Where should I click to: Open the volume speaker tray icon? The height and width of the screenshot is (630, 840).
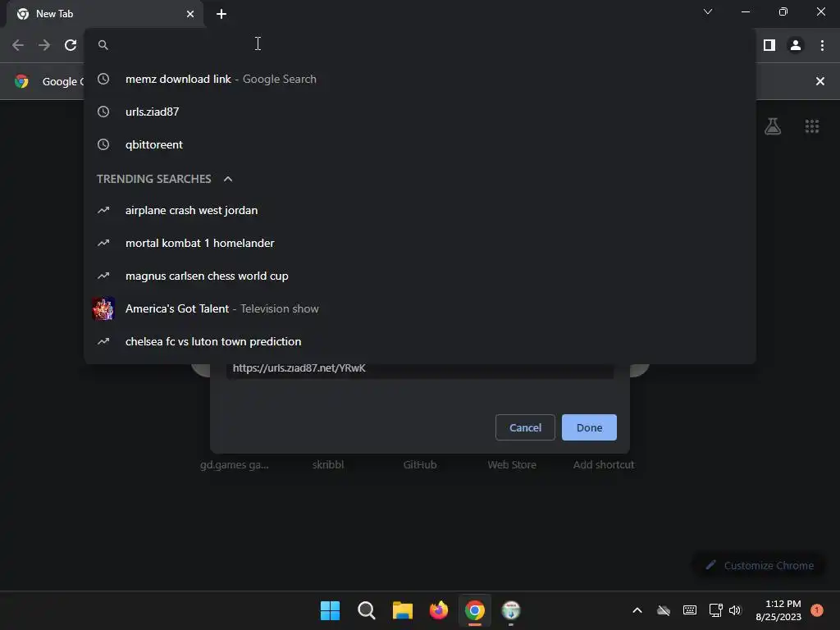(x=735, y=610)
